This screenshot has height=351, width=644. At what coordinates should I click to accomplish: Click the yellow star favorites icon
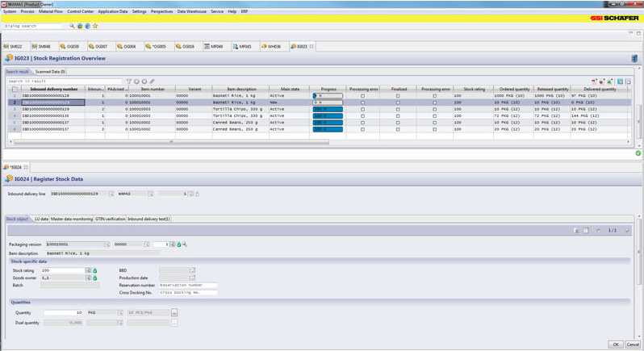[x=95, y=26]
